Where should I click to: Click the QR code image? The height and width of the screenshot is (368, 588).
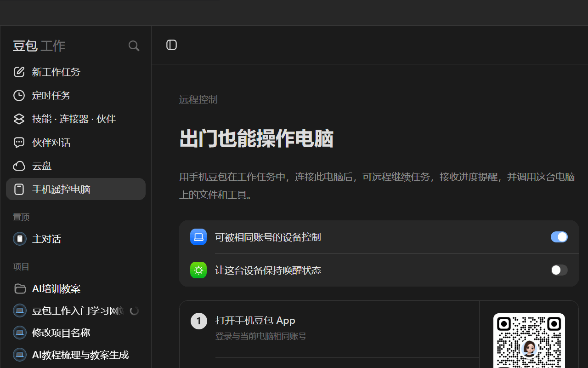click(x=529, y=341)
